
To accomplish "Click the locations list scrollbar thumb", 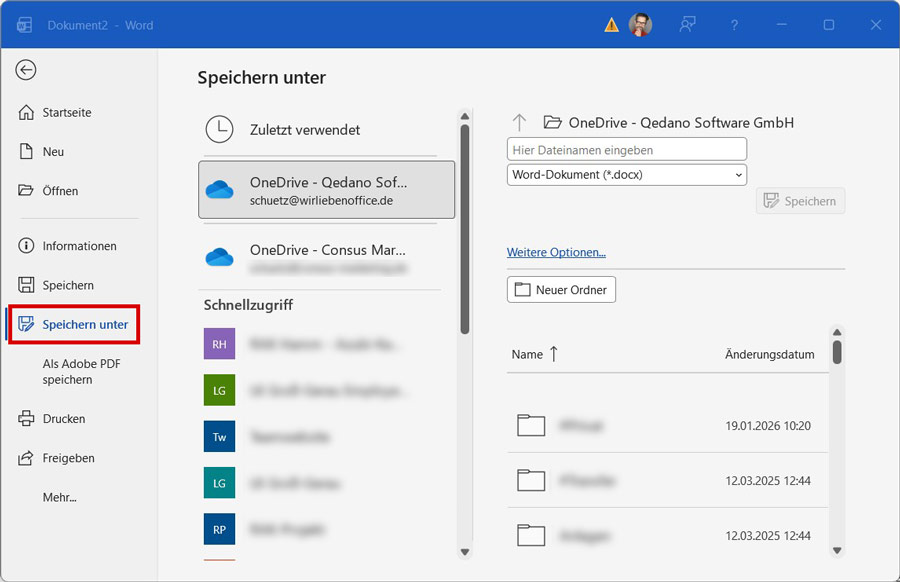I will click(x=465, y=229).
